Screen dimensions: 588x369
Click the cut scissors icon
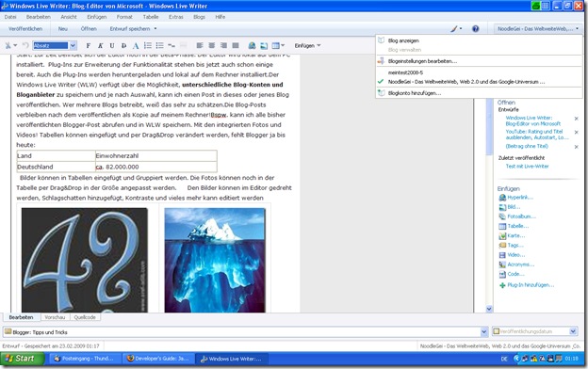click(x=8, y=46)
